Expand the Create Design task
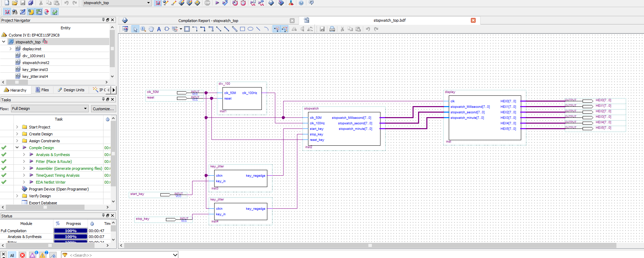Viewport: 644px width, 258px height. pyautogui.click(x=17, y=134)
